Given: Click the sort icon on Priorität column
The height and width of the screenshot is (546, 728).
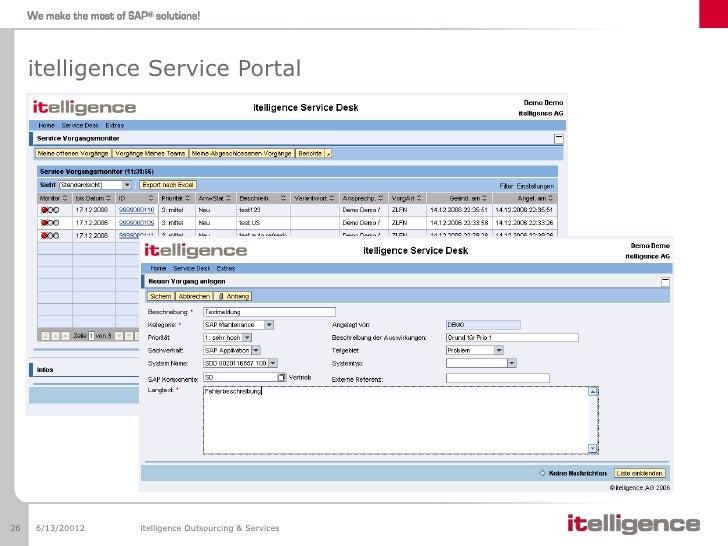Looking at the screenshot, I should click(x=188, y=198).
